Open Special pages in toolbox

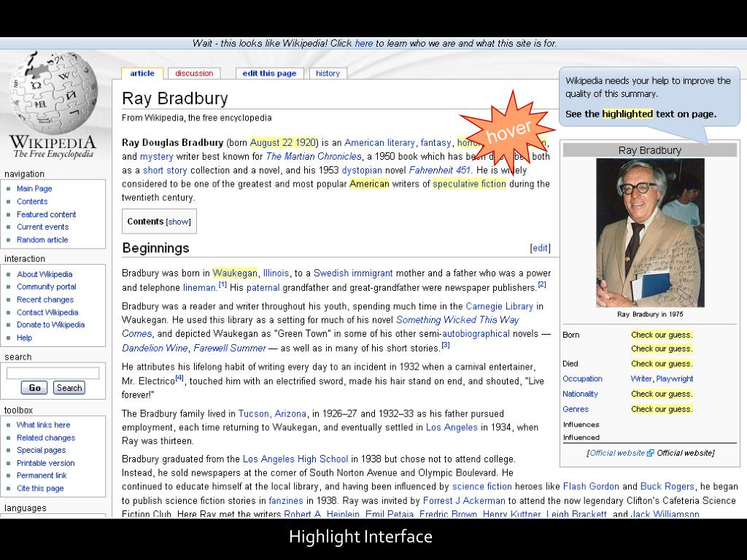(x=42, y=450)
